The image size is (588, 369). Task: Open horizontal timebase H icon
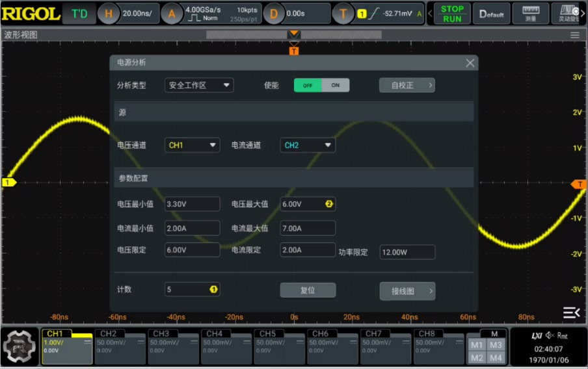[x=109, y=14]
